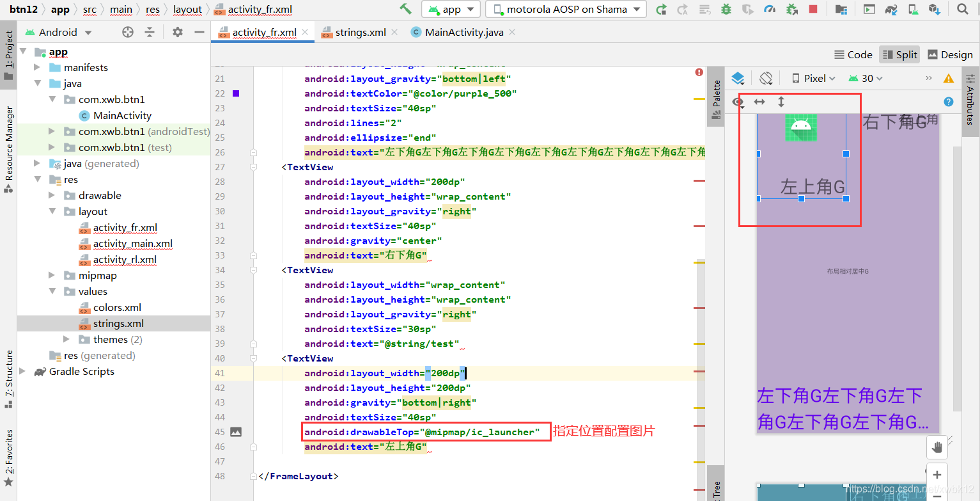The height and width of the screenshot is (501, 980).
Task: Zoom in preview with the plus button
Action: pos(937,475)
